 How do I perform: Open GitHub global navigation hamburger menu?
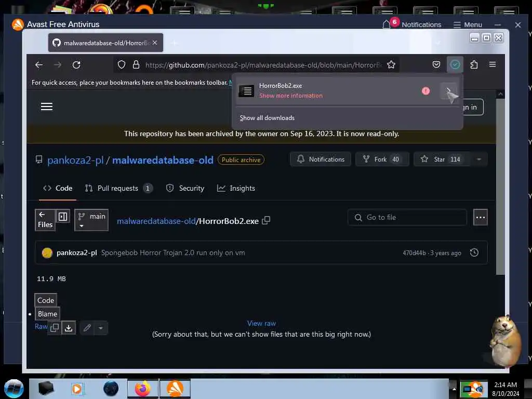47,107
